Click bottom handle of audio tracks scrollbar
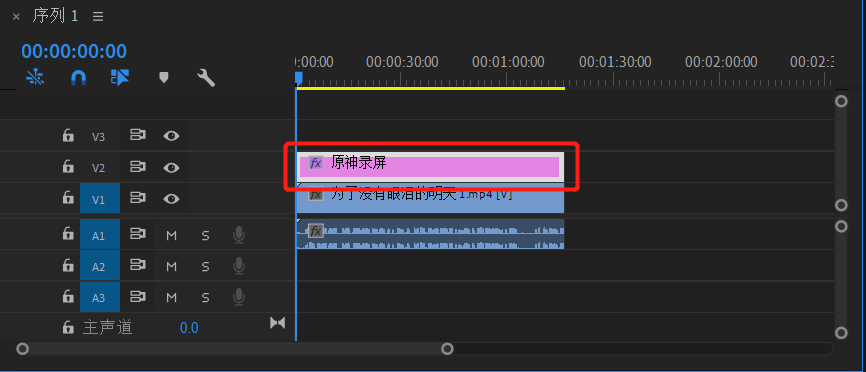This screenshot has height=372, width=866. 841,333
